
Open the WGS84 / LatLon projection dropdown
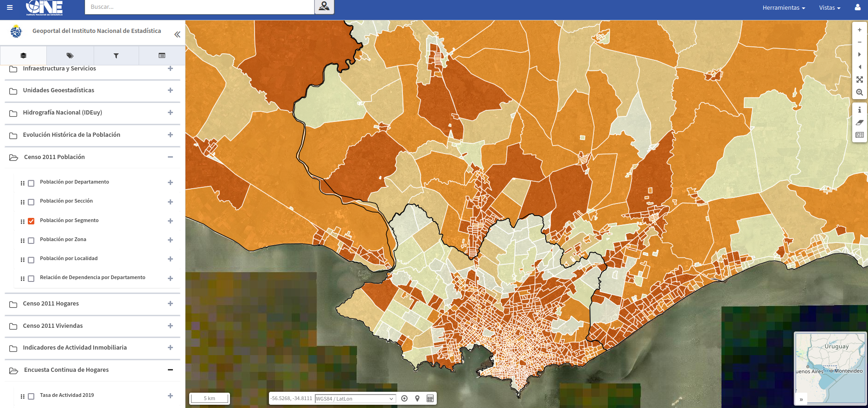[355, 399]
